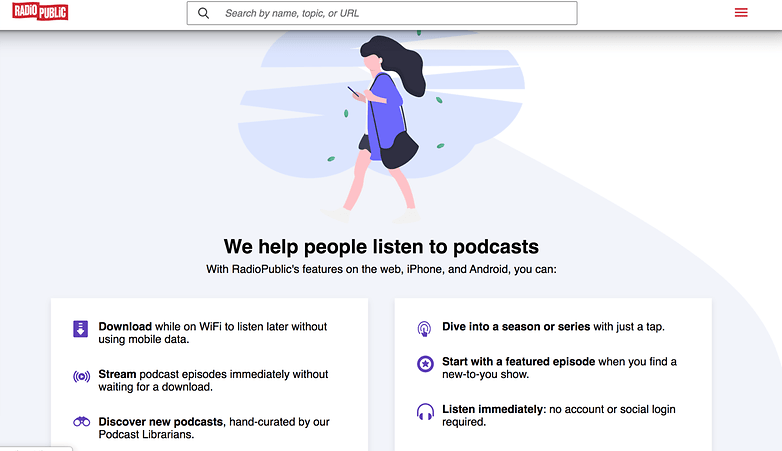Viewport: 782px width, 451px height.
Task: Focus the search by name, topic, or URL field
Action: click(382, 13)
